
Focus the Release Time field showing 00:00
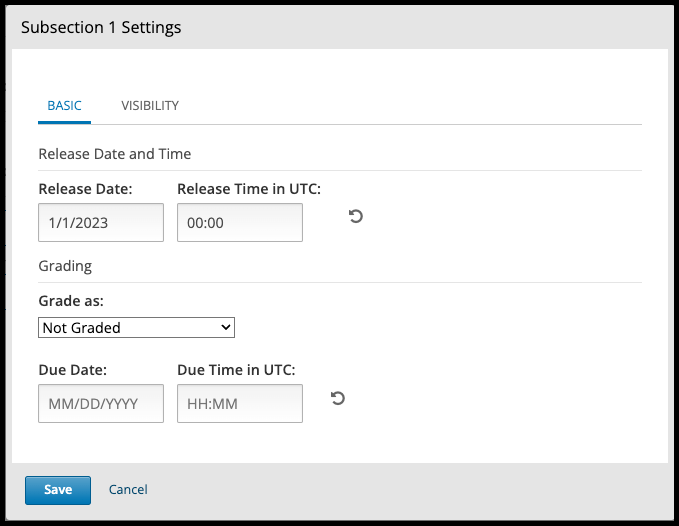coord(240,223)
